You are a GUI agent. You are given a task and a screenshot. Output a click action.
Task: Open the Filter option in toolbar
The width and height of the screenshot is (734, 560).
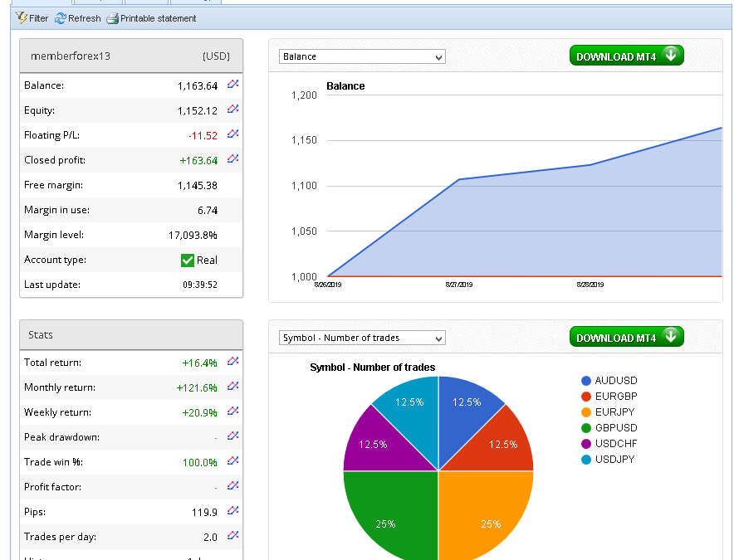tap(32, 18)
